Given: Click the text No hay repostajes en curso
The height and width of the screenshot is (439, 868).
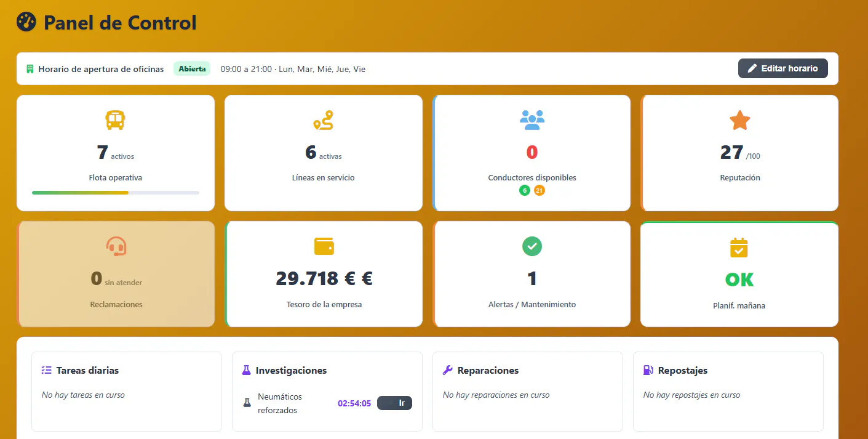Looking at the screenshot, I should (x=692, y=395).
